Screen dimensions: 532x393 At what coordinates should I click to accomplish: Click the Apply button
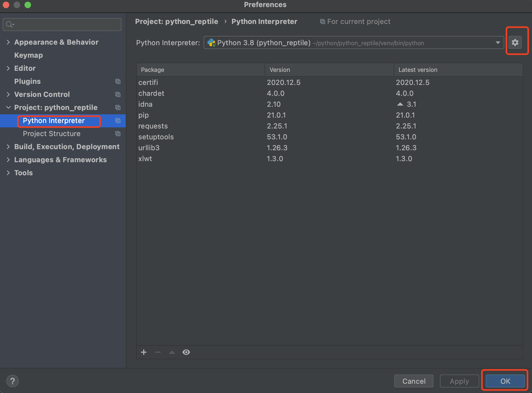coord(459,381)
